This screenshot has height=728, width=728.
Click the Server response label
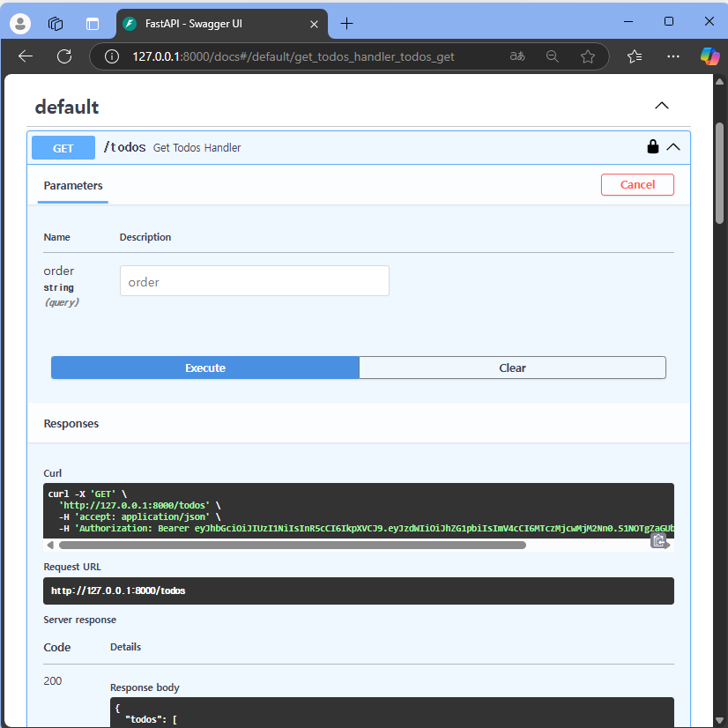[x=80, y=620]
